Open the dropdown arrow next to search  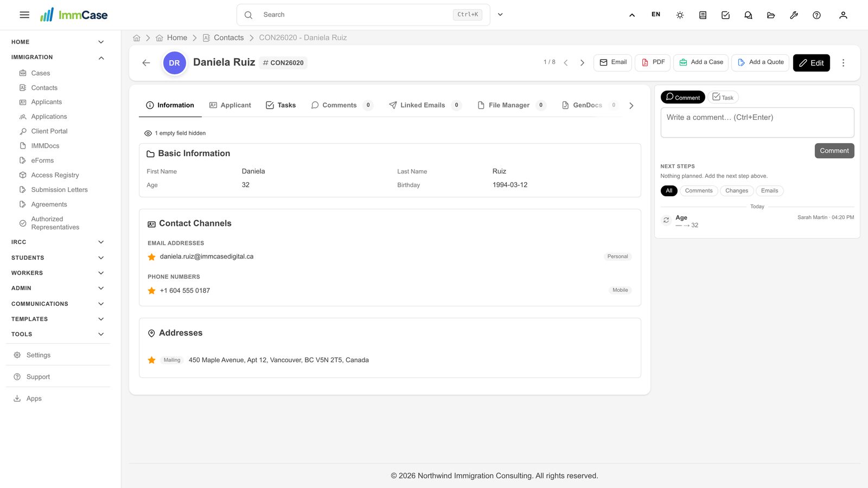tap(500, 15)
